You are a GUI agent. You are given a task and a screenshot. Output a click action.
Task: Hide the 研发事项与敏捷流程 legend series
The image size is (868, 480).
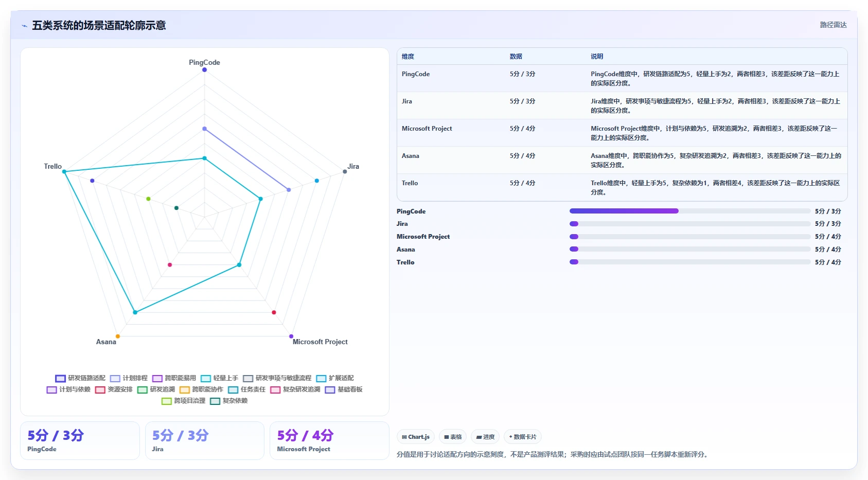click(277, 378)
